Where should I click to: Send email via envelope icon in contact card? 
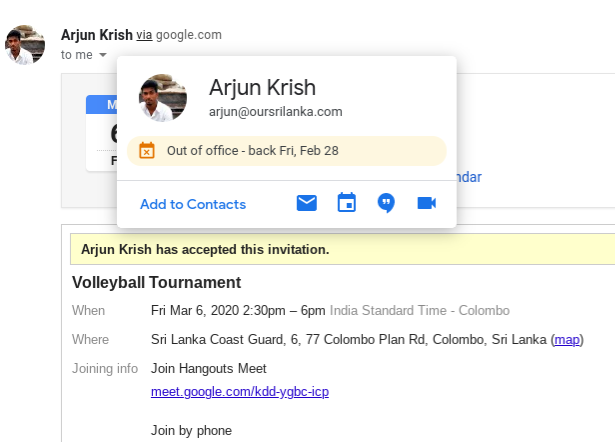click(x=307, y=203)
